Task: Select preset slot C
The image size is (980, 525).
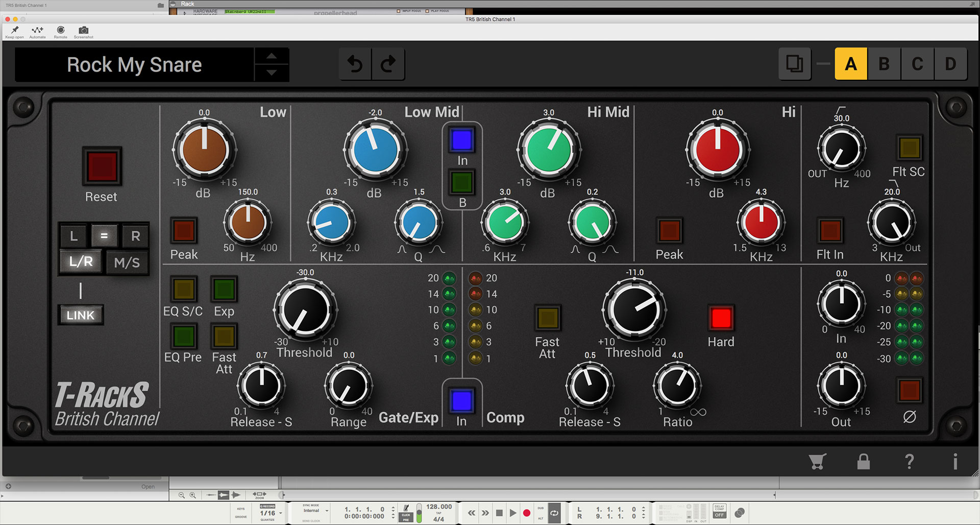Action: (917, 64)
